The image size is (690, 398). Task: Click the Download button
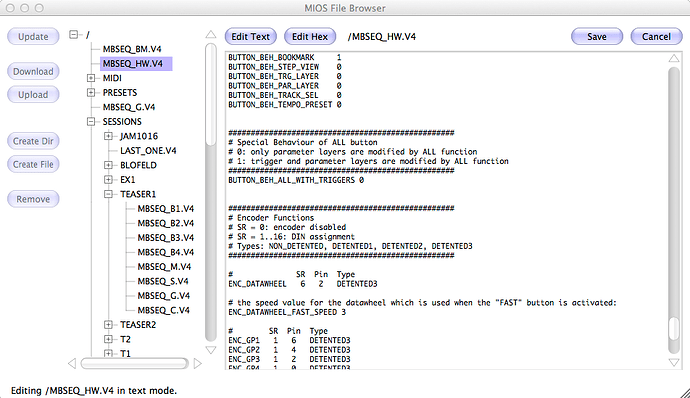pos(33,71)
